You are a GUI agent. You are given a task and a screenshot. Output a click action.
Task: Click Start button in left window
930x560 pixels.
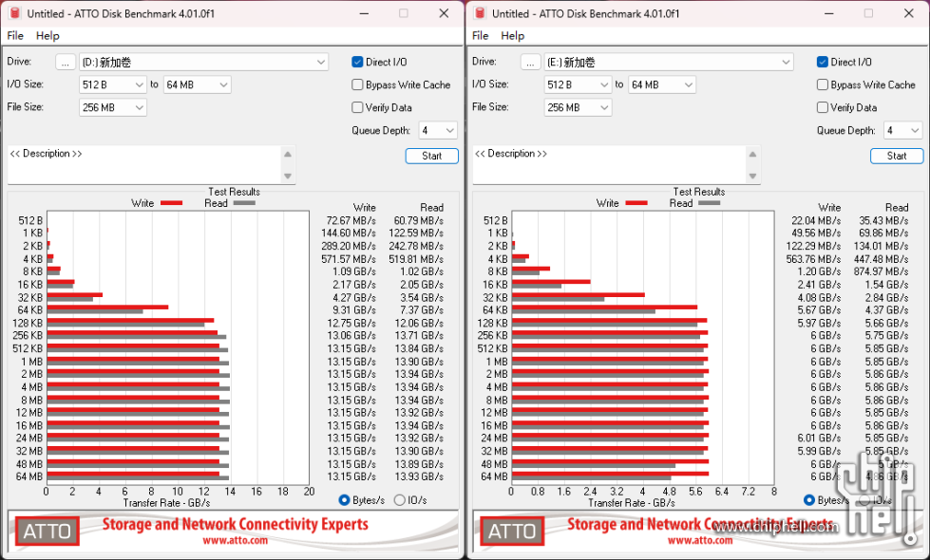pyautogui.click(x=432, y=156)
